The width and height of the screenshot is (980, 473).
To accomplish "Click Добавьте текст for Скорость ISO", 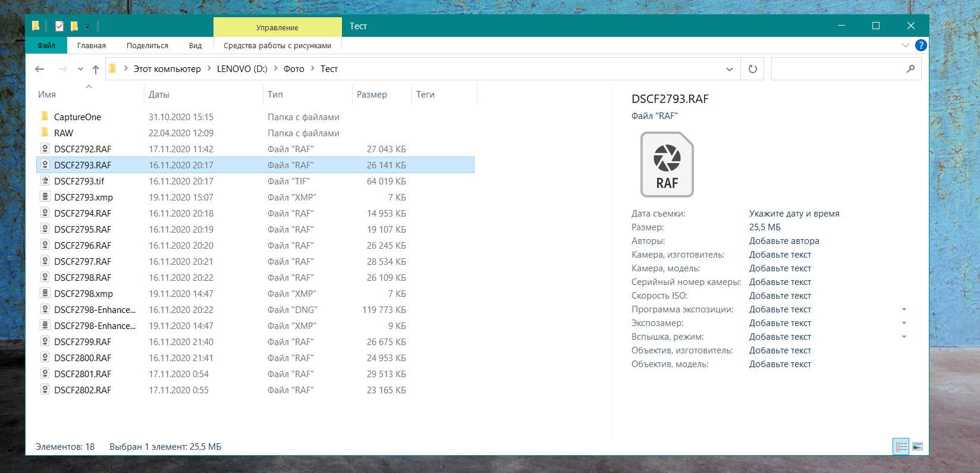I will tap(780, 296).
